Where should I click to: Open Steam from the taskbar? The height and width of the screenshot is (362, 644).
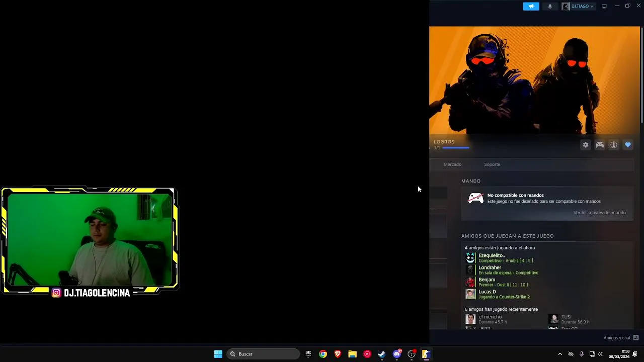[x=382, y=354]
